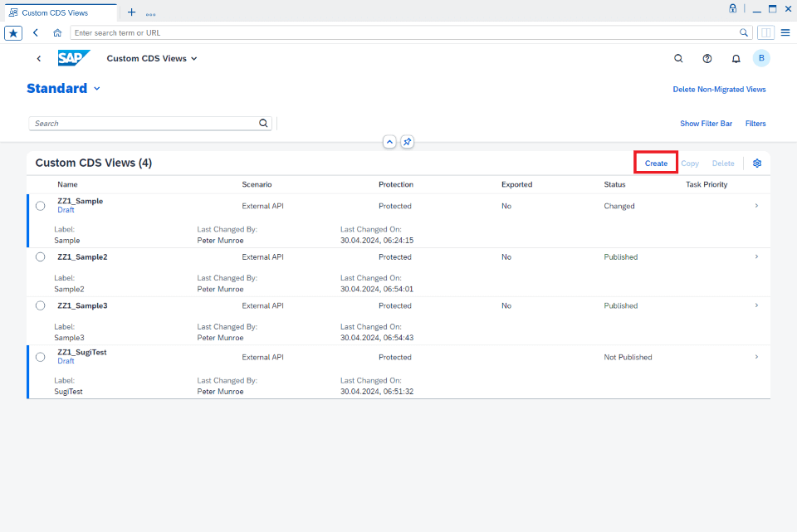Open the browser hamburger menu
797x532 pixels.
pos(785,32)
